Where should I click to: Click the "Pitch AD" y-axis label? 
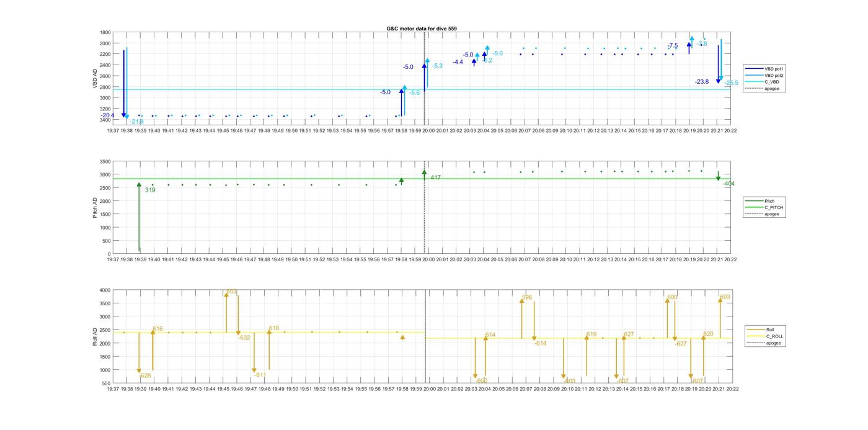click(95, 207)
